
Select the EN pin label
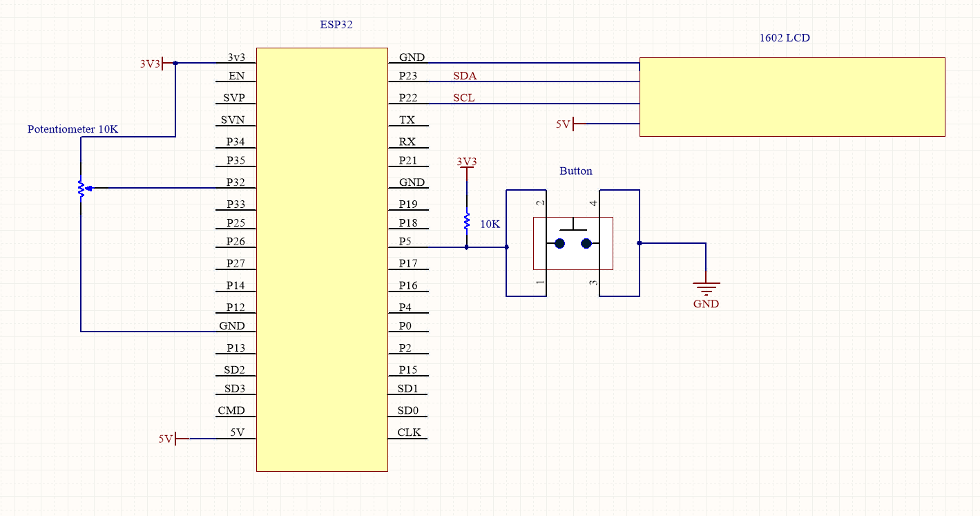point(236,76)
